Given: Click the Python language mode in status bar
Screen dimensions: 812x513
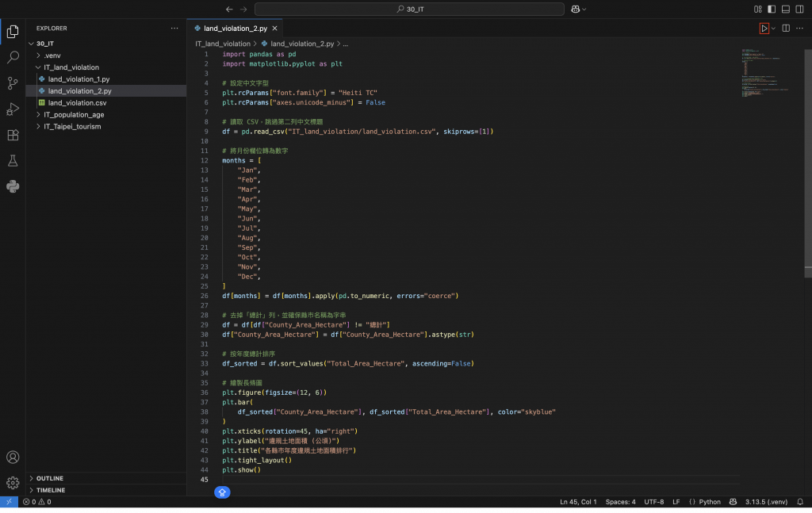Looking at the screenshot, I should (705, 502).
